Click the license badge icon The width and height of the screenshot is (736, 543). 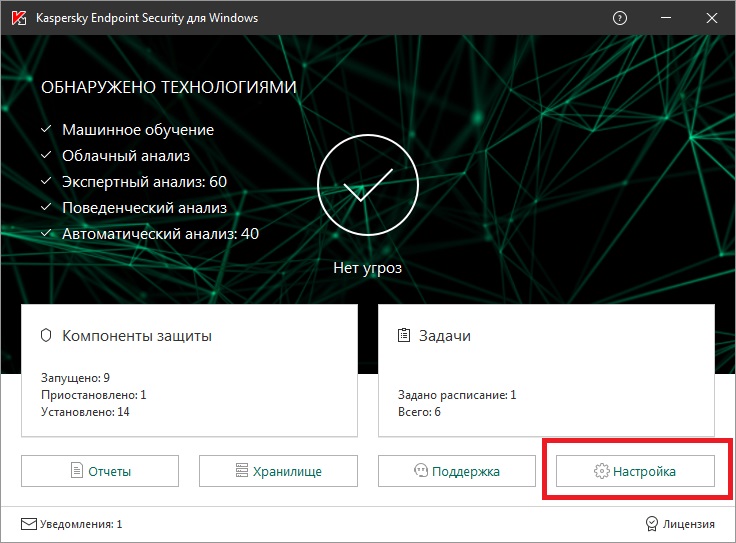point(652,524)
